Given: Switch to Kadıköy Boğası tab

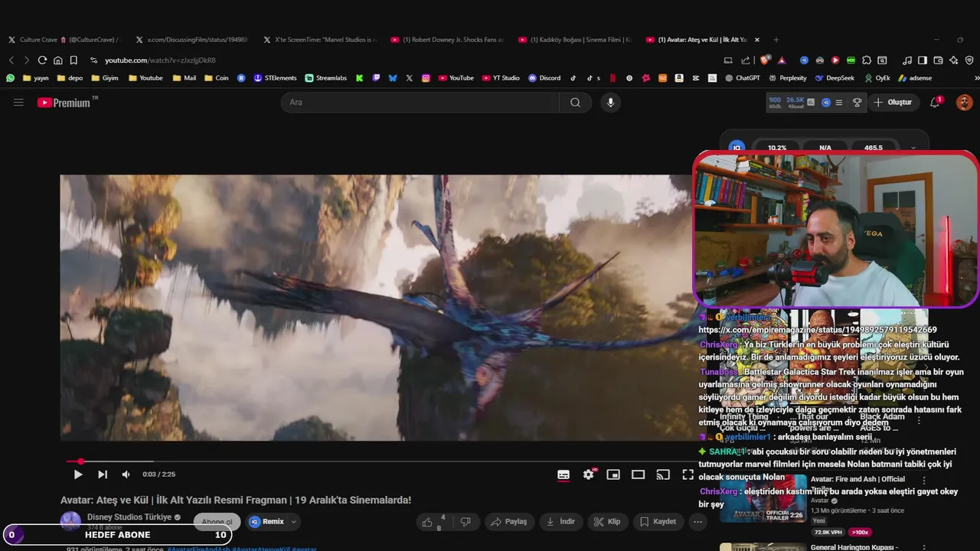Looking at the screenshot, I should [x=575, y=39].
